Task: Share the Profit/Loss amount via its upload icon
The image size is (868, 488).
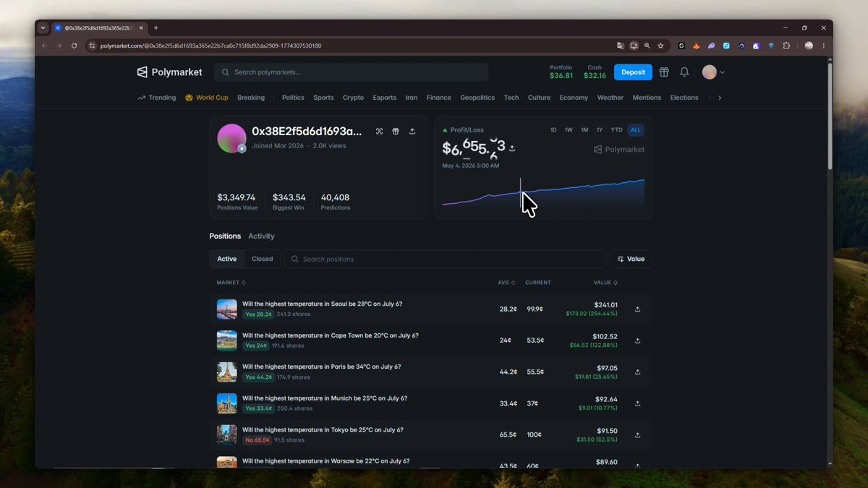Action: pyautogui.click(x=512, y=148)
